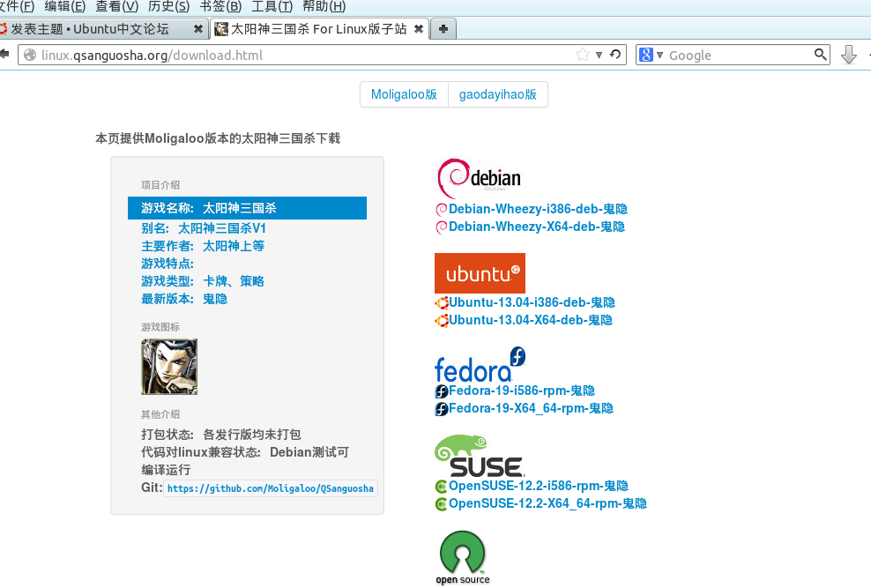Viewport: 871px width, 588px height.
Task: Close the Ubuntu中文论坛 tab
Action: (197, 29)
